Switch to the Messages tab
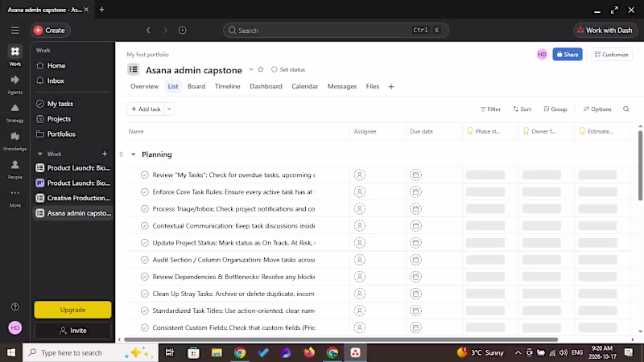644x362 pixels. coord(342,87)
